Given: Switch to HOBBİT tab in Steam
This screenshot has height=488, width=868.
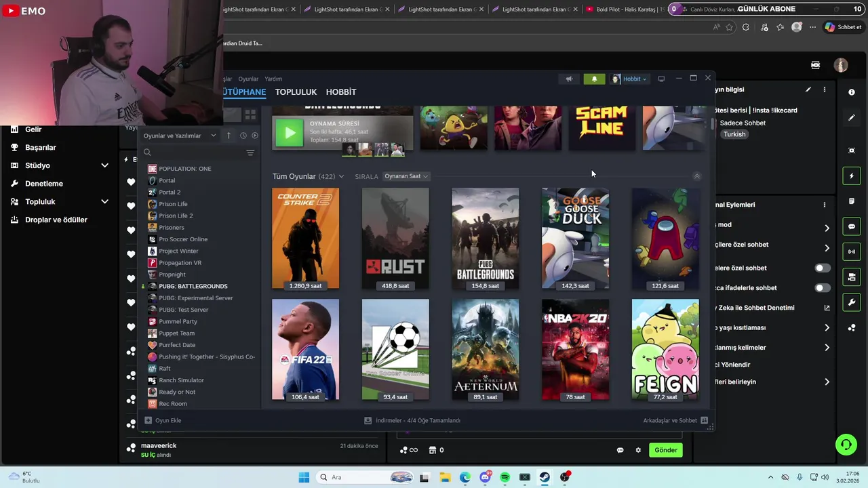Looking at the screenshot, I should pos(341,91).
